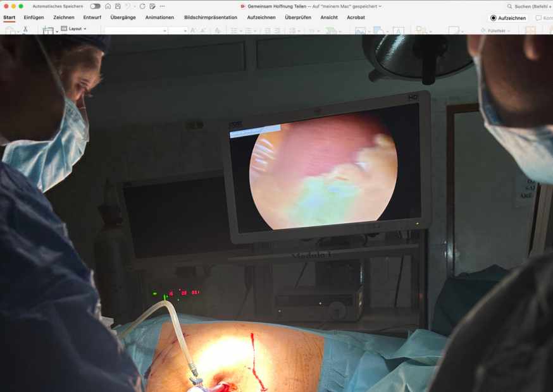Click the Arrange icon
Image resolution: width=553 pixels, height=392 pixels.
[x=421, y=31]
